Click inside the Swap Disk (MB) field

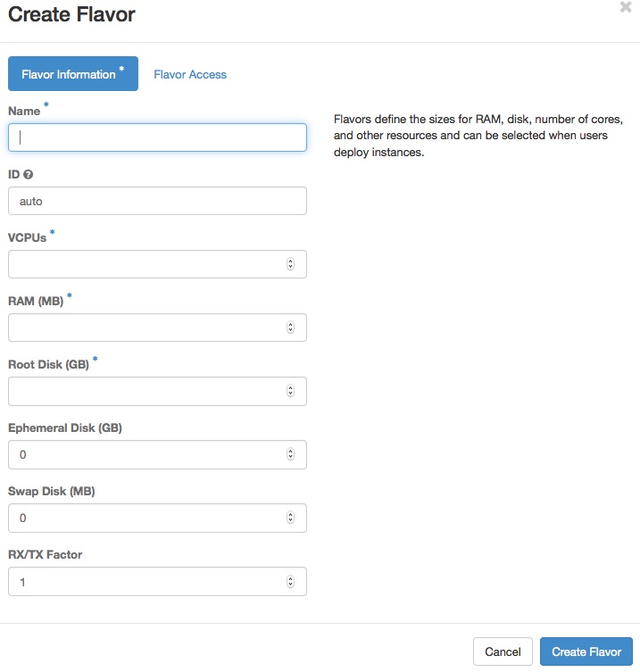(x=143, y=518)
